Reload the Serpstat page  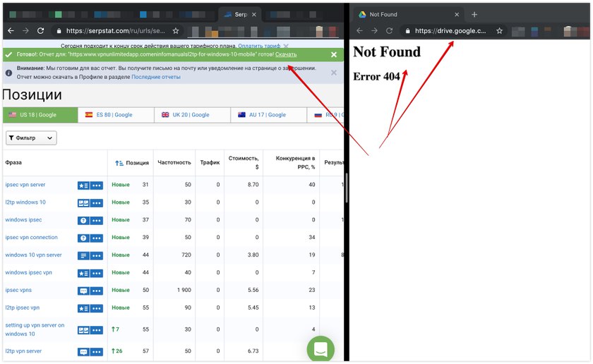(40, 31)
